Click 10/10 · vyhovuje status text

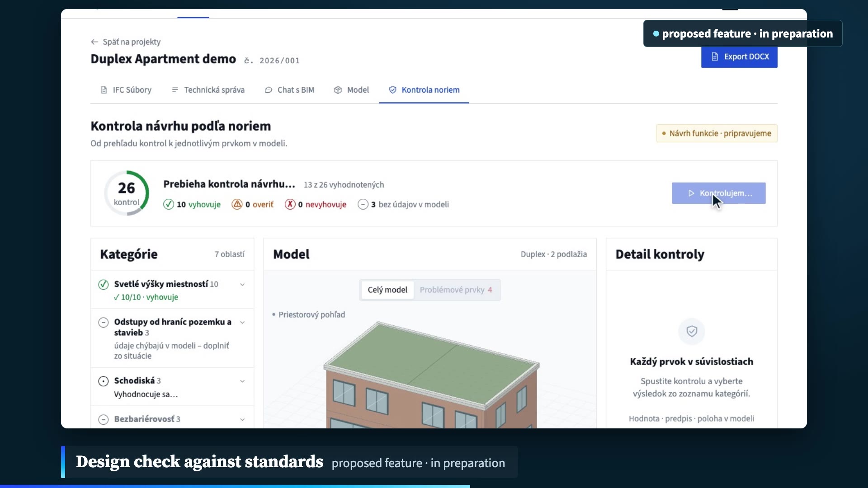pos(146,297)
